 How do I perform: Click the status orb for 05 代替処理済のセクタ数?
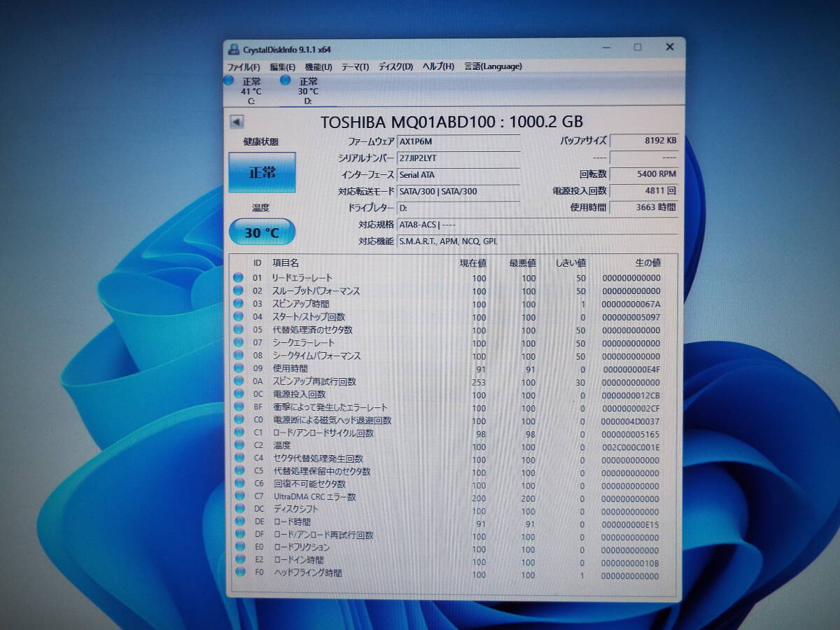coord(239,330)
